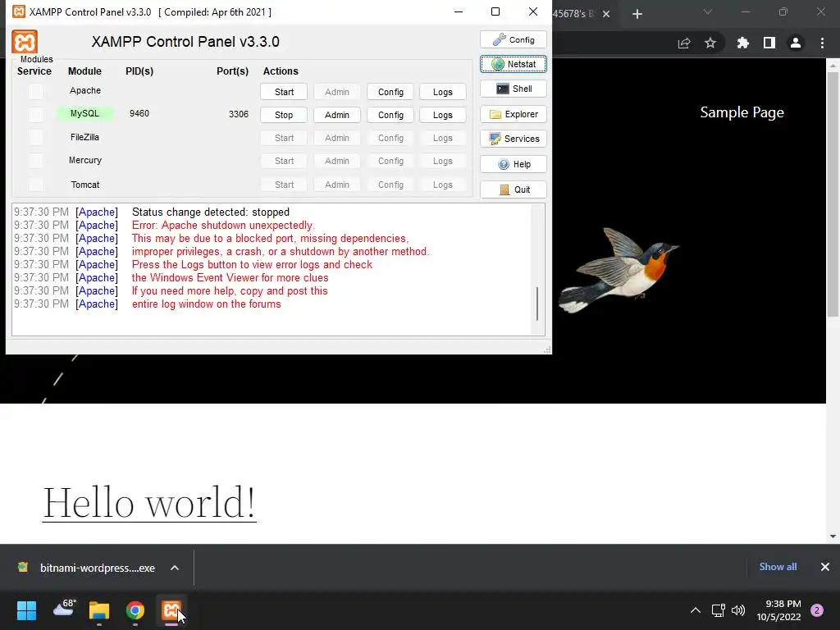The width and height of the screenshot is (840, 630).
Task: Switch to Chrome from taskbar
Action: (x=135, y=610)
